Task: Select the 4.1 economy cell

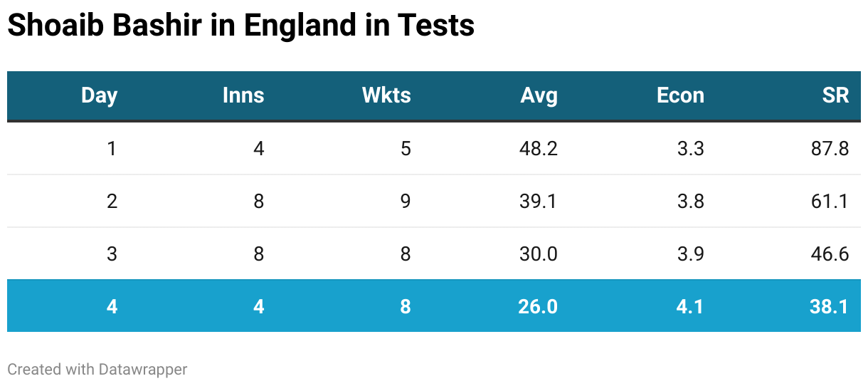Action: click(690, 306)
